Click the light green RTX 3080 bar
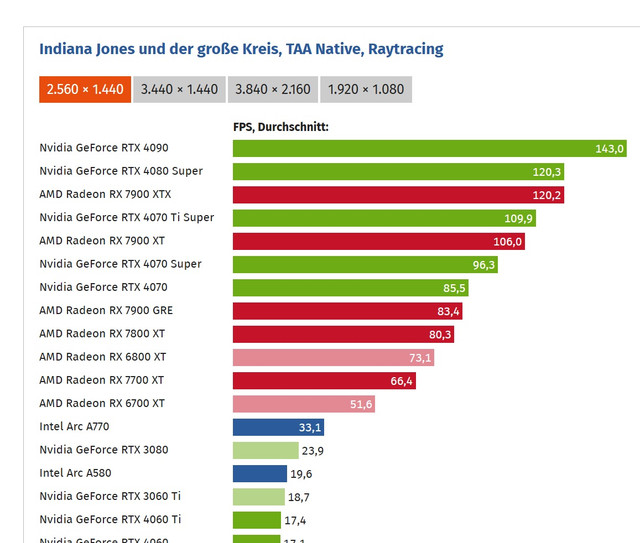This screenshot has width=640, height=543. (x=266, y=451)
